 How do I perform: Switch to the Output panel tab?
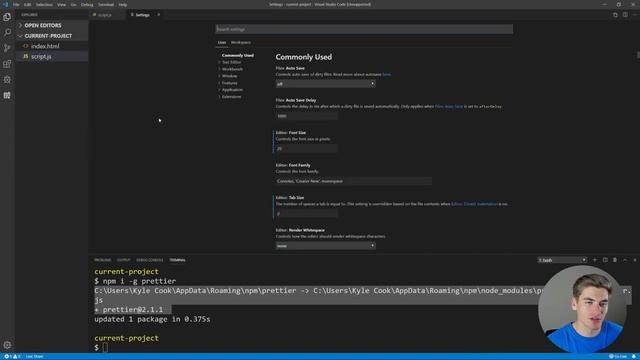click(124, 260)
